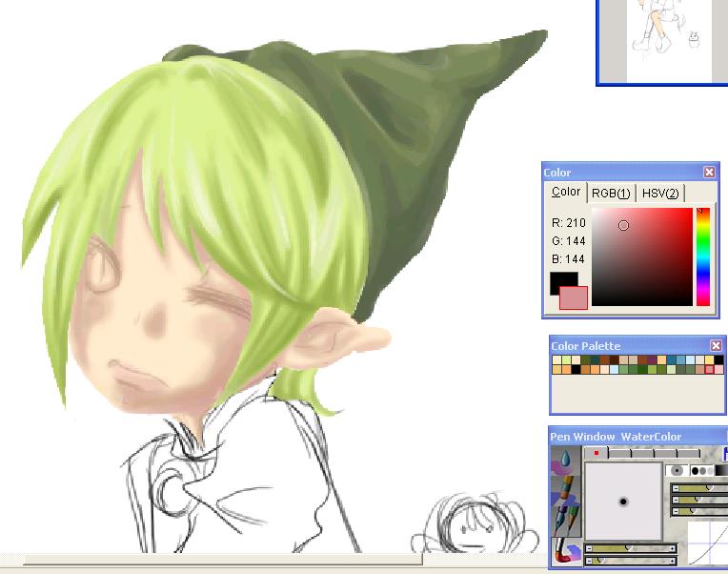Screen dimensions: 728x574
Task: Click the lowest bottom slider handle
Action: 601,560
